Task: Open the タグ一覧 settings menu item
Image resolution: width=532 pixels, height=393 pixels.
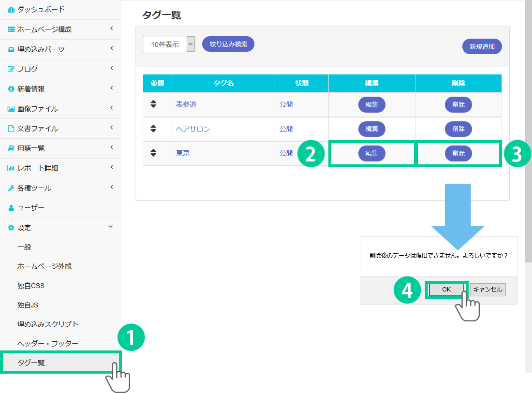Action: point(31,363)
